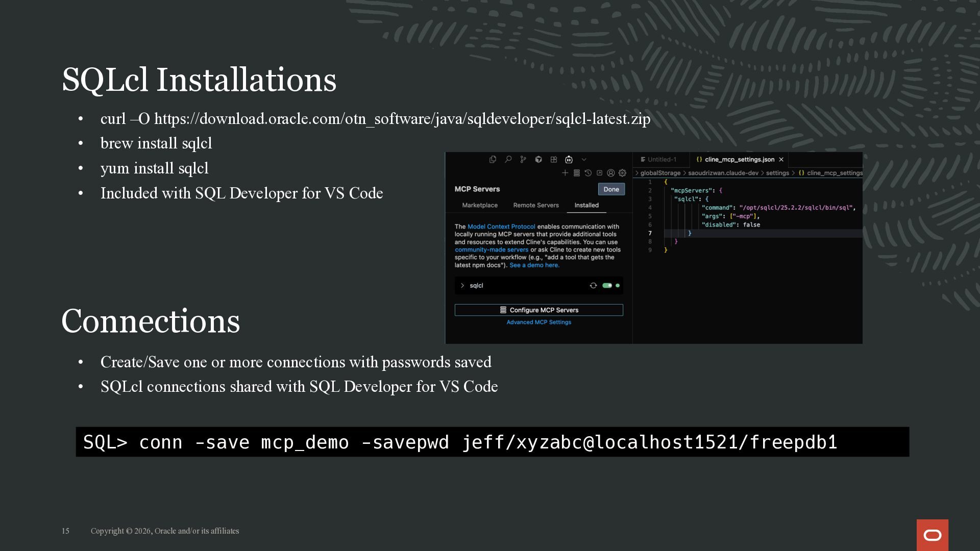
Task: Open Cline settings gear icon
Action: [x=622, y=173]
